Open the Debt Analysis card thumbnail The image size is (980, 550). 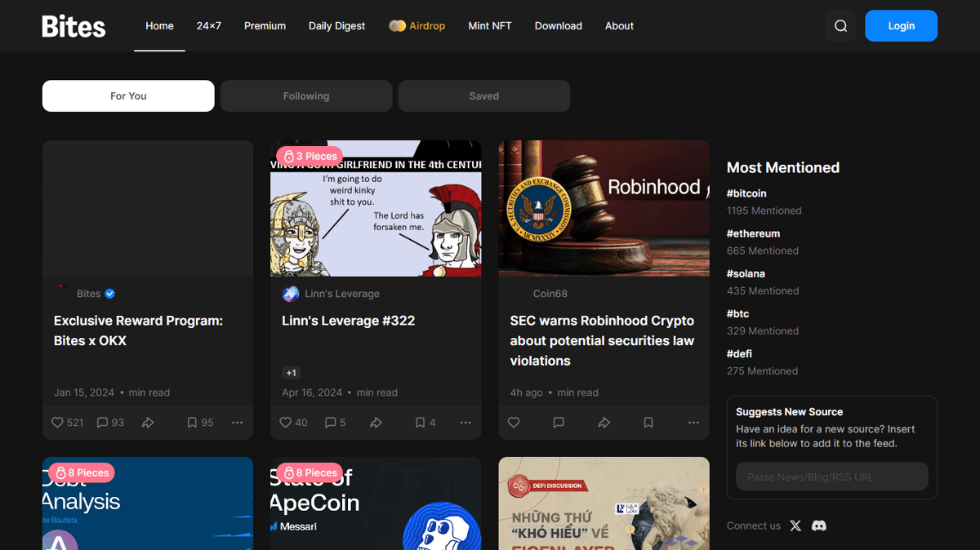click(x=148, y=503)
